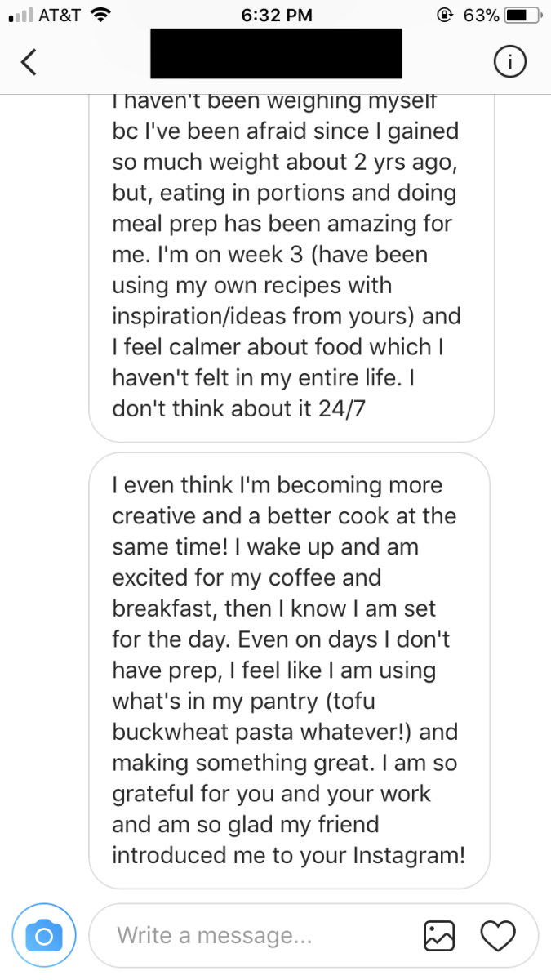
Task: Tap the cellular signal bars
Action: pos(19,15)
